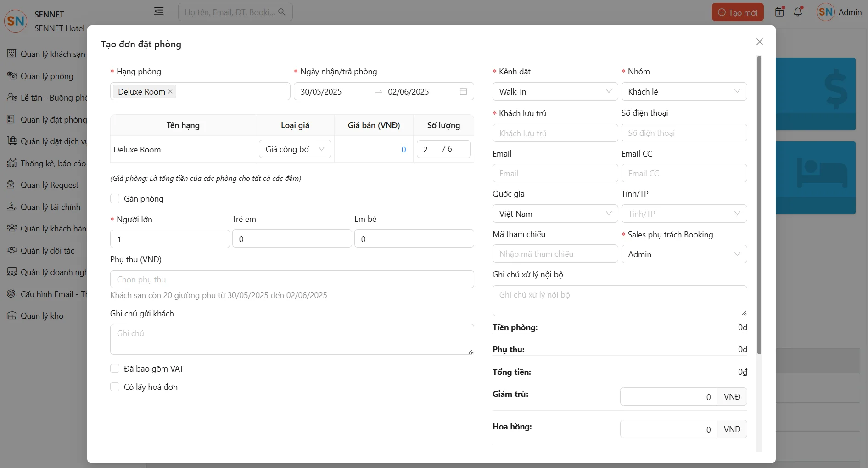868x468 pixels.
Task: Open the calendar icon in top bar
Action: click(779, 12)
